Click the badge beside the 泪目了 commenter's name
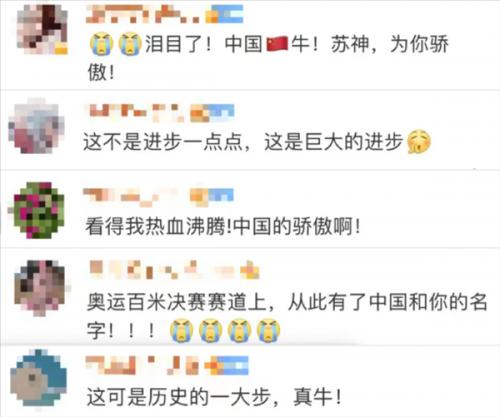The height and width of the screenshot is (417, 500). 224,16
